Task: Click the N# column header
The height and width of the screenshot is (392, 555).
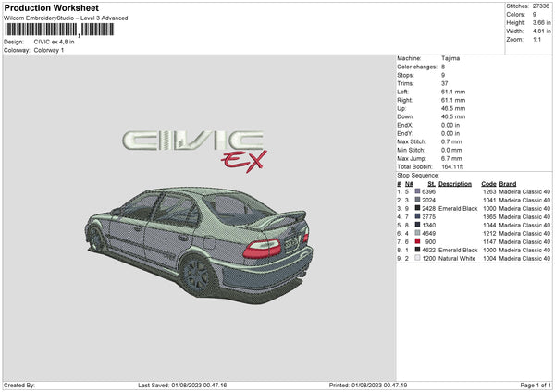Action: pos(408,183)
